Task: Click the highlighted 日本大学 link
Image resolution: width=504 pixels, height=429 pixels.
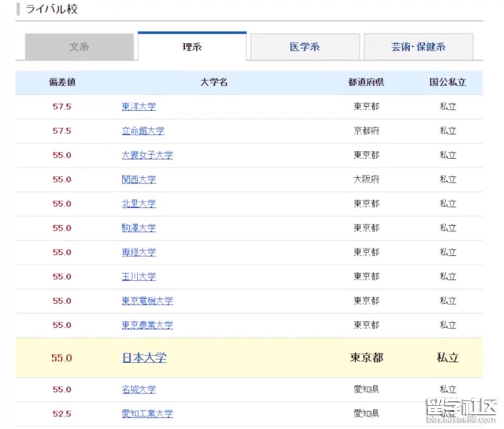Action: (x=143, y=358)
